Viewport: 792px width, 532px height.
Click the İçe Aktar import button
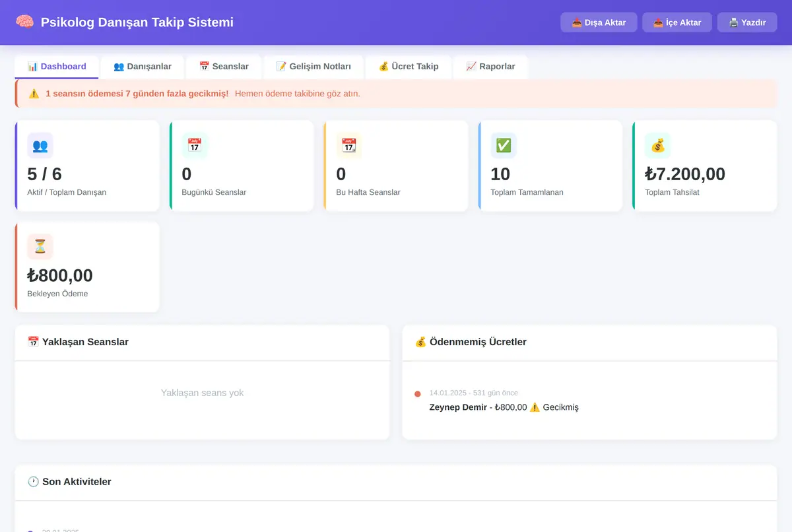point(677,22)
